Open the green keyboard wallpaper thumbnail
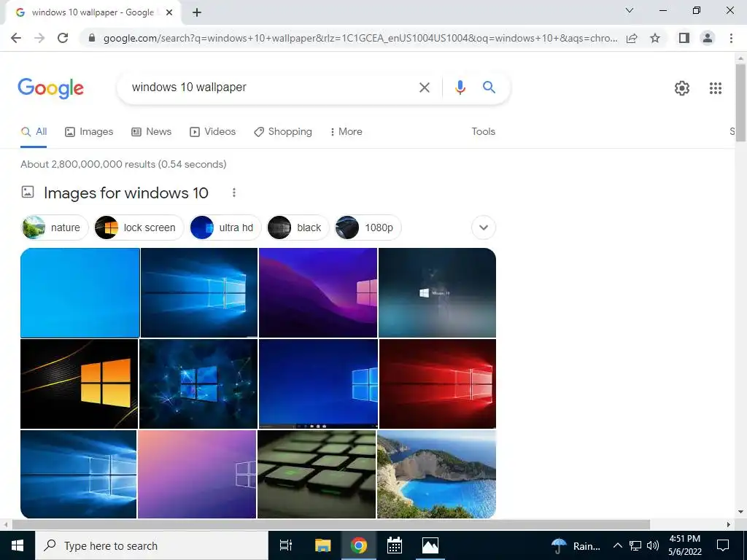 tap(317, 474)
